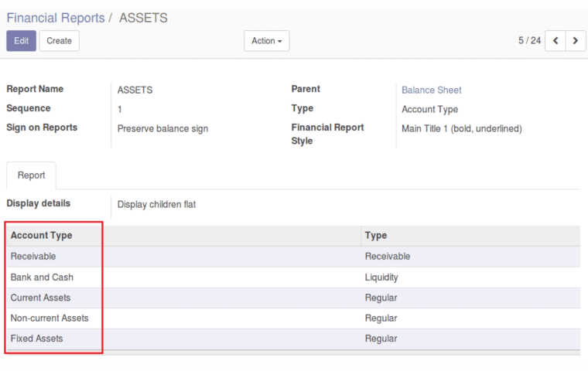Click Regular type for Fixed Assets

click(381, 339)
